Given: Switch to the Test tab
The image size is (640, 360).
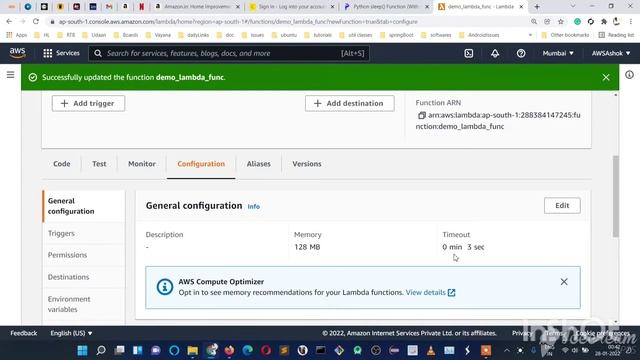Looking at the screenshot, I should click(99, 164).
